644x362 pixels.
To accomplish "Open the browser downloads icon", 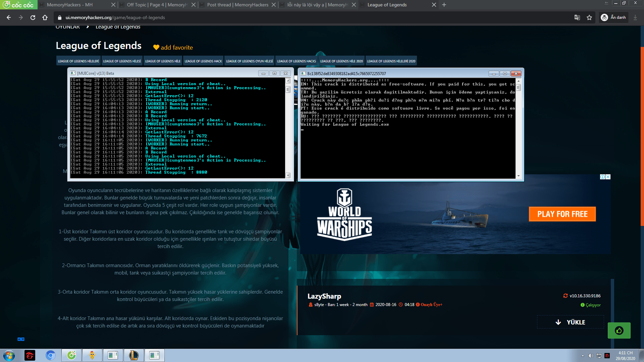I will pos(635,17).
